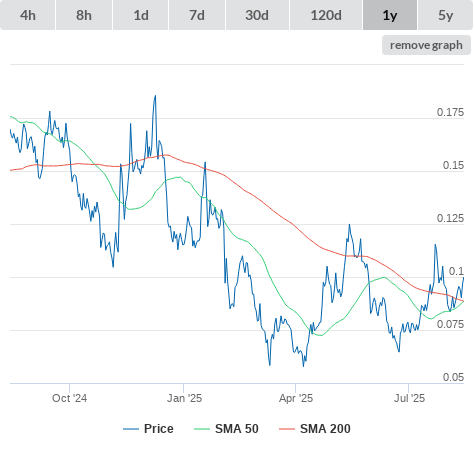Click the Oct '24 axis tick marker

(x=69, y=388)
